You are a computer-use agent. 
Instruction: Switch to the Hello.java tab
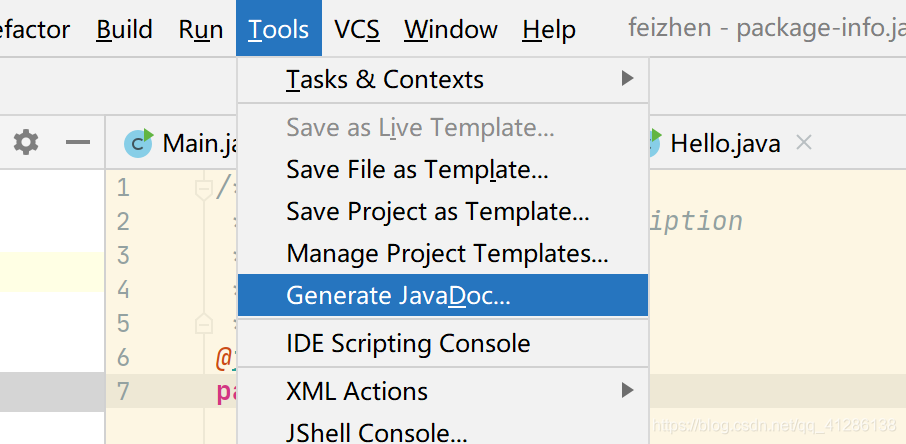(724, 143)
